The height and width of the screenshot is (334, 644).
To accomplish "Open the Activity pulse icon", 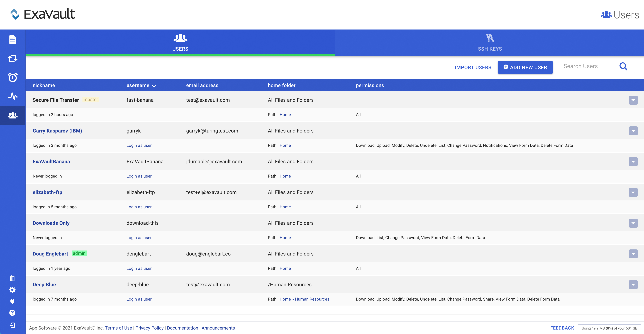I will 13,96.
